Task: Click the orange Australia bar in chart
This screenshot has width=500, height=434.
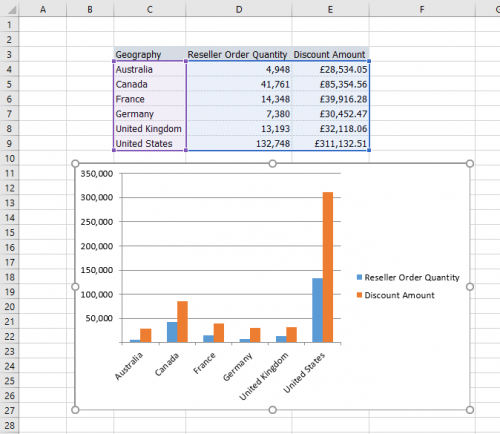Action: [146, 335]
